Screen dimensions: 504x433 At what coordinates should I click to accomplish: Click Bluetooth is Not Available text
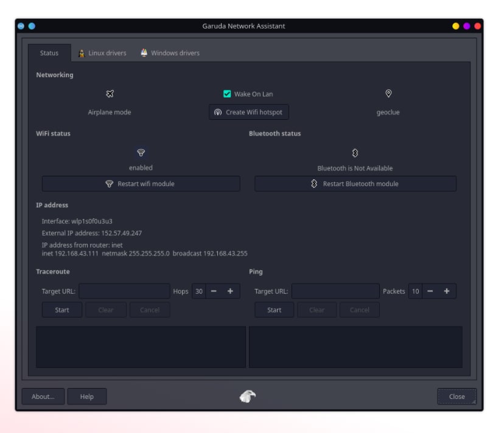355,168
